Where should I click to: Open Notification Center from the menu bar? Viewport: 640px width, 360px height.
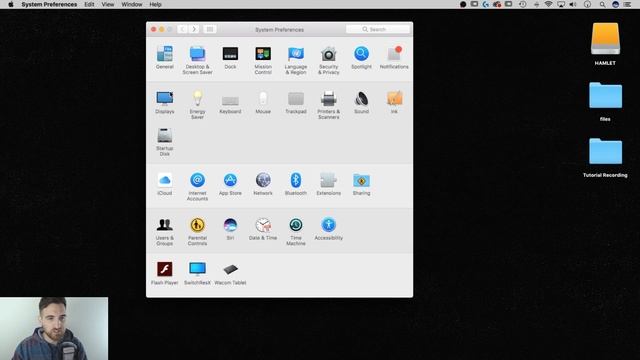coord(627,4)
